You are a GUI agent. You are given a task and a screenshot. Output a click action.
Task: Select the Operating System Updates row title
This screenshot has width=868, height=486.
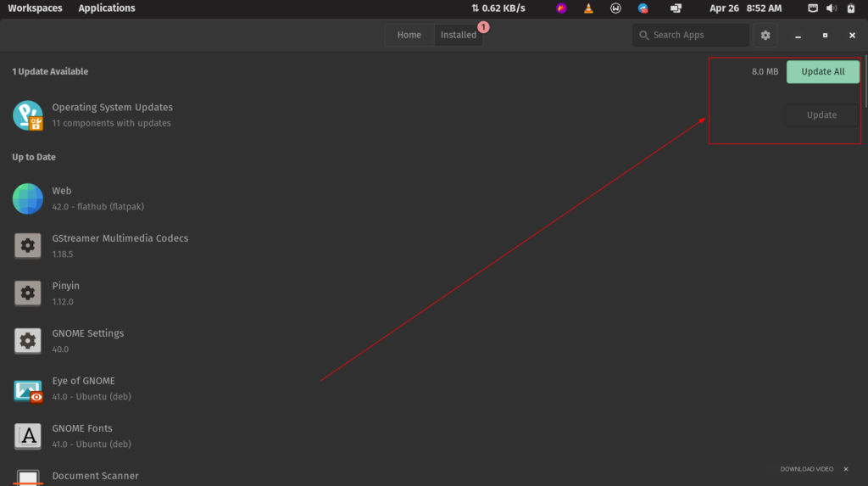point(113,108)
